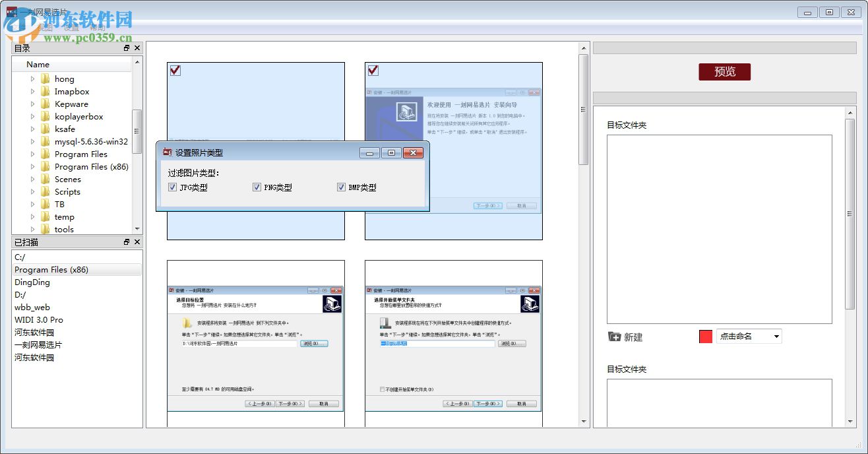Click the 预览 button
This screenshot has width=868, height=454.
[724, 72]
